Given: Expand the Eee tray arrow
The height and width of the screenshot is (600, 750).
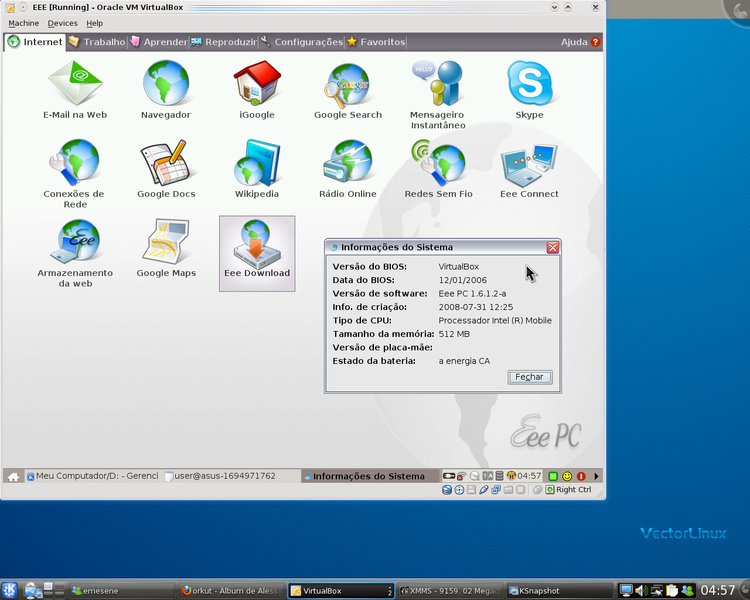Looking at the screenshot, I should (596, 476).
